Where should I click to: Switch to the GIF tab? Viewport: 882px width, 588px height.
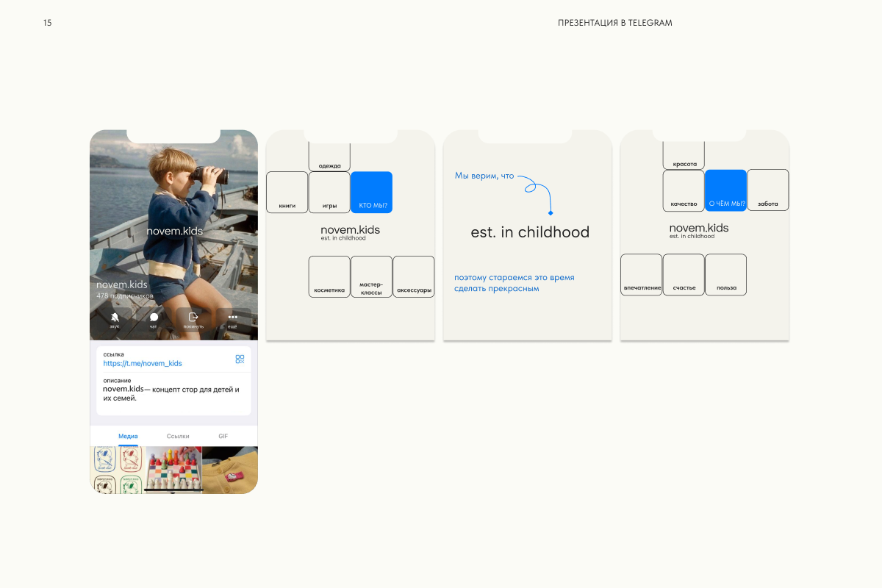tap(223, 436)
